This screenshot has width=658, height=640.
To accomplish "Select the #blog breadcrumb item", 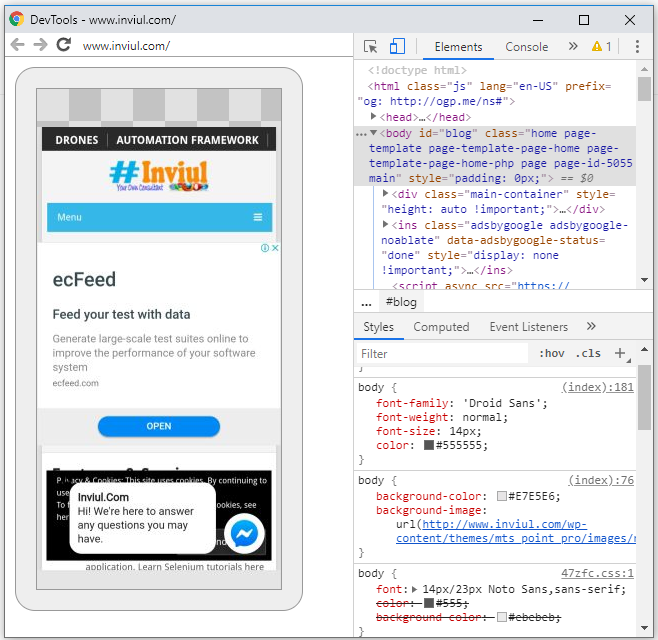I will point(401,302).
